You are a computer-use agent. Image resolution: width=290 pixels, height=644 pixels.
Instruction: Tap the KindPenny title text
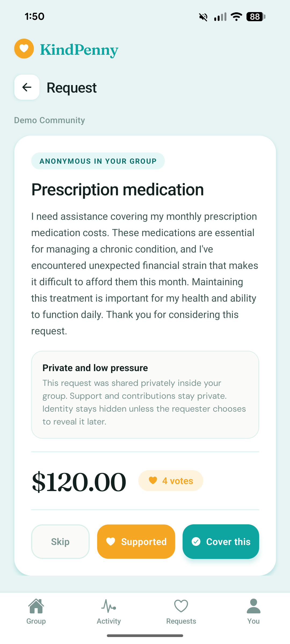point(79,50)
